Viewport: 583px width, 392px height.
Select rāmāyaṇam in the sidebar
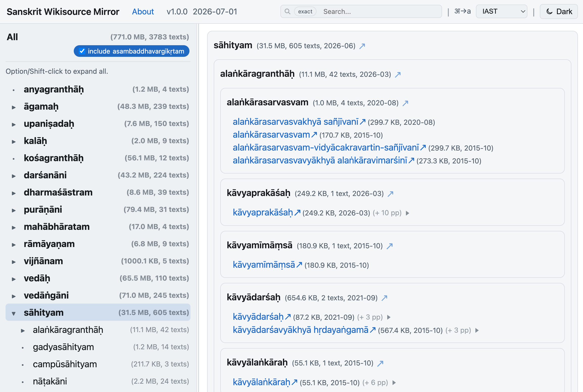click(49, 244)
